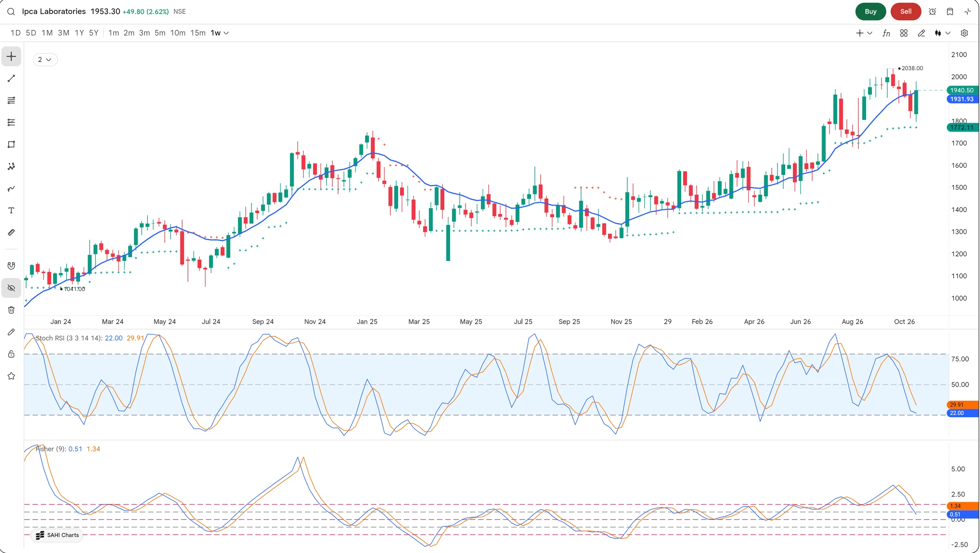Click the 1940.50 current price tag
This screenshot has width=980, height=553.
point(962,90)
